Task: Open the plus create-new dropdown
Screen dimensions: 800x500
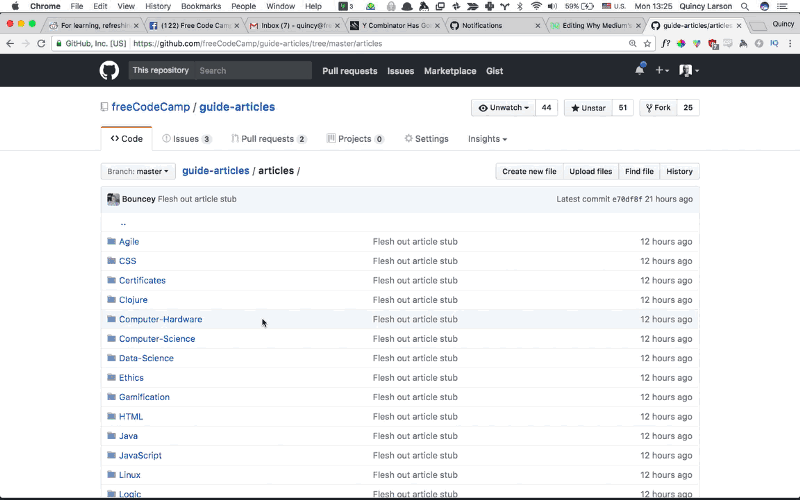Action: pos(662,71)
